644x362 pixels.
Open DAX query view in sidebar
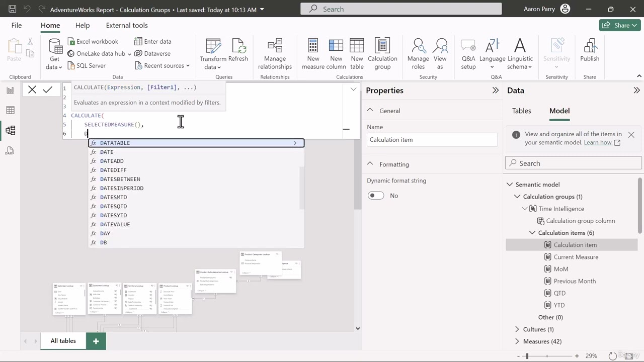click(x=10, y=150)
